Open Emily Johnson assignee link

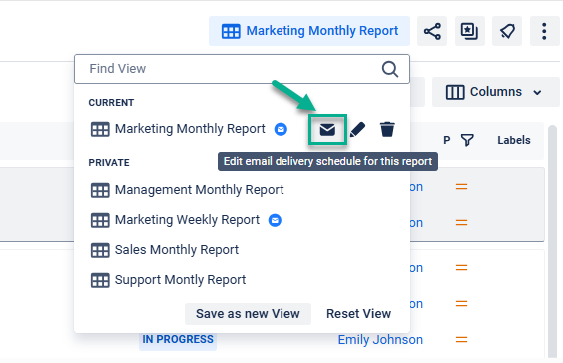pyautogui.click(x=380, y=340)
